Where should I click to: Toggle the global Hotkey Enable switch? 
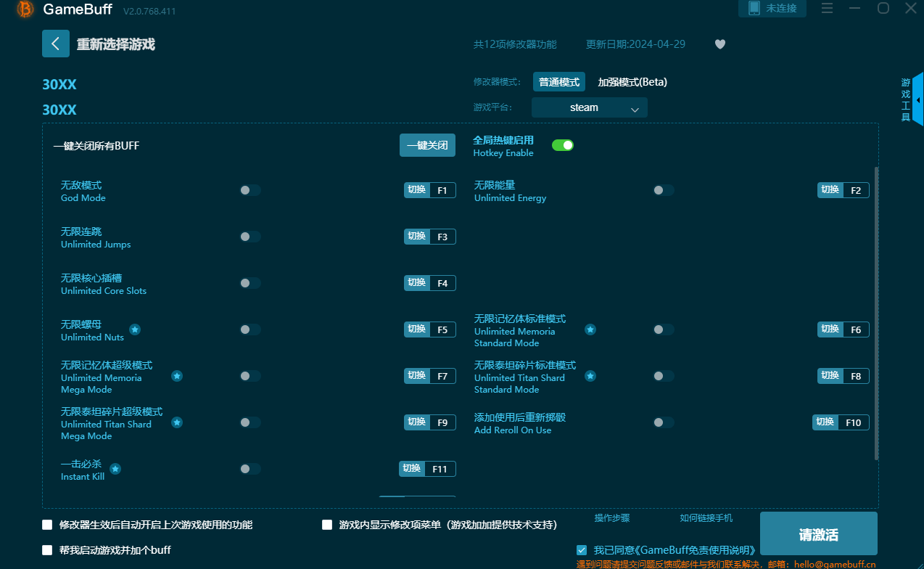(563, 145)
